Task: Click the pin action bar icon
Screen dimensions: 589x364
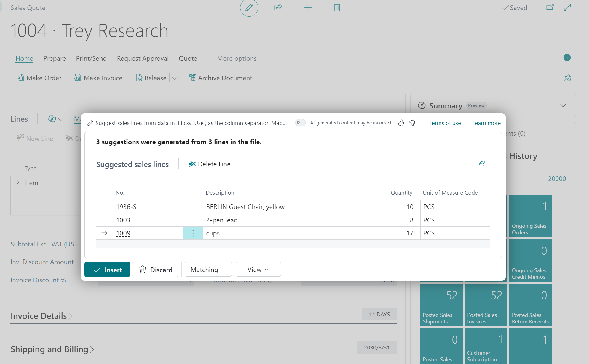Action: pos(567,78)
